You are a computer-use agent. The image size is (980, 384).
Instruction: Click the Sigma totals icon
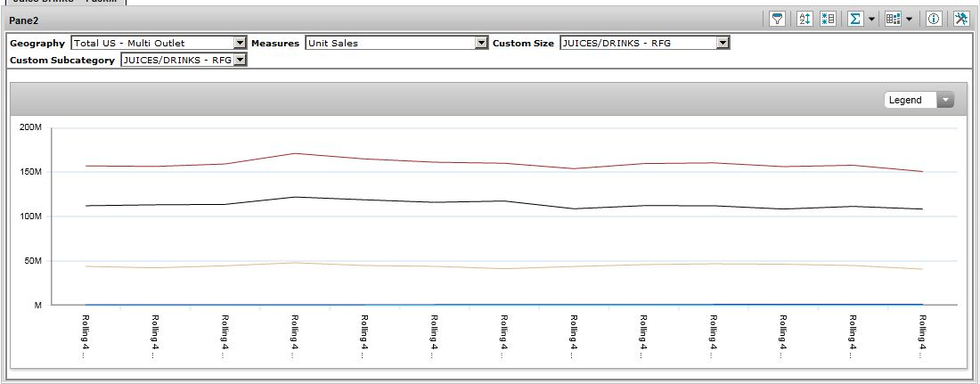(855, 19)
